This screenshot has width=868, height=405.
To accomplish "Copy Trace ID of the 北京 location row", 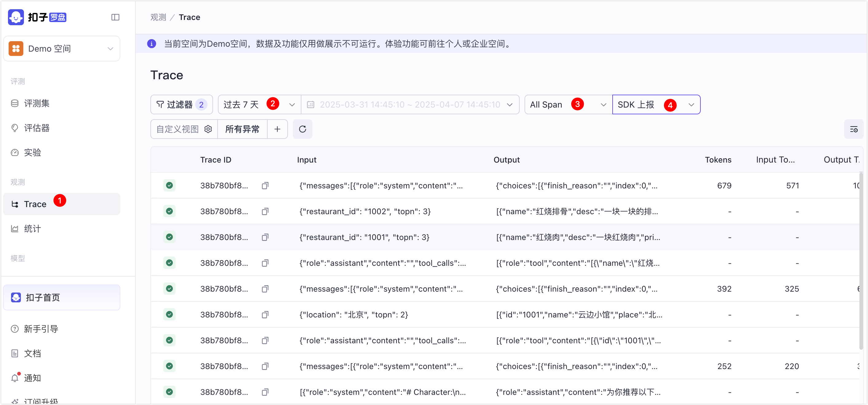I will coord(265,315).
